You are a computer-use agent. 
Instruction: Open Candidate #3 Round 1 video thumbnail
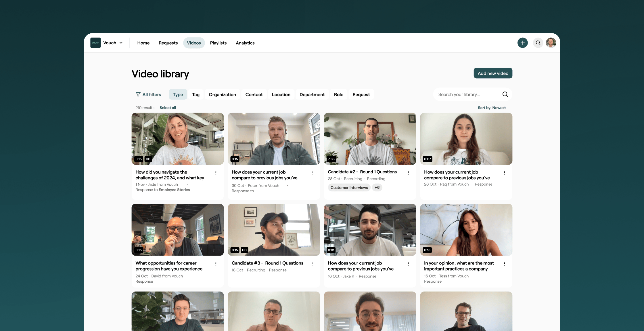coord(274,230)
